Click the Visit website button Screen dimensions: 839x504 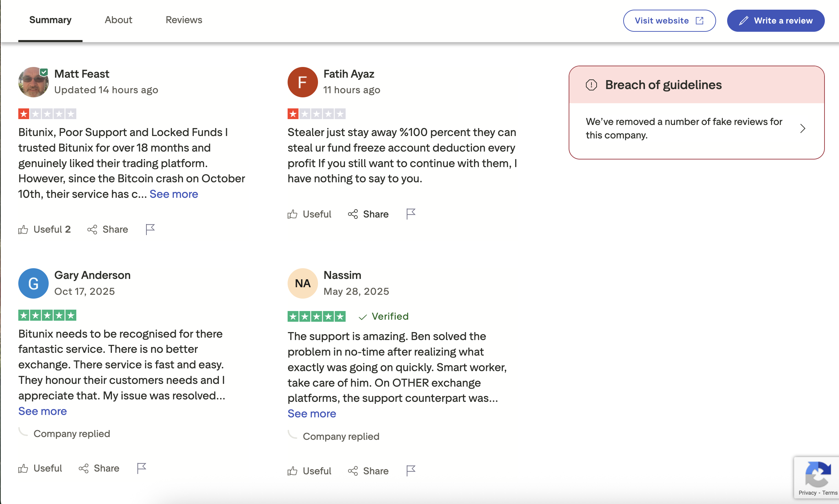point(669,21)
